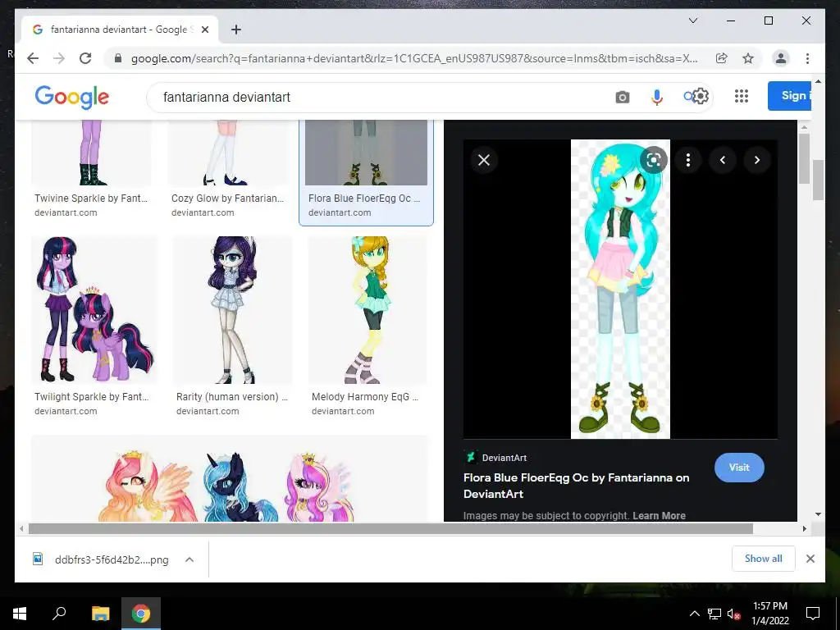Click the Google logo
The image size is (840, 630).
[x=72, y=97]
